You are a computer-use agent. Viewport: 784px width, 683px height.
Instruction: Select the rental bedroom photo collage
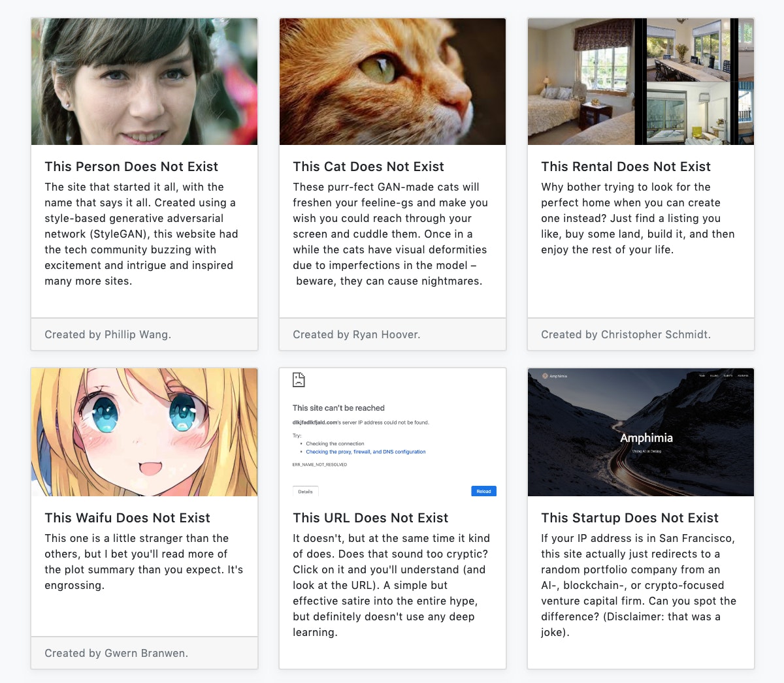(x=641, y=82)
